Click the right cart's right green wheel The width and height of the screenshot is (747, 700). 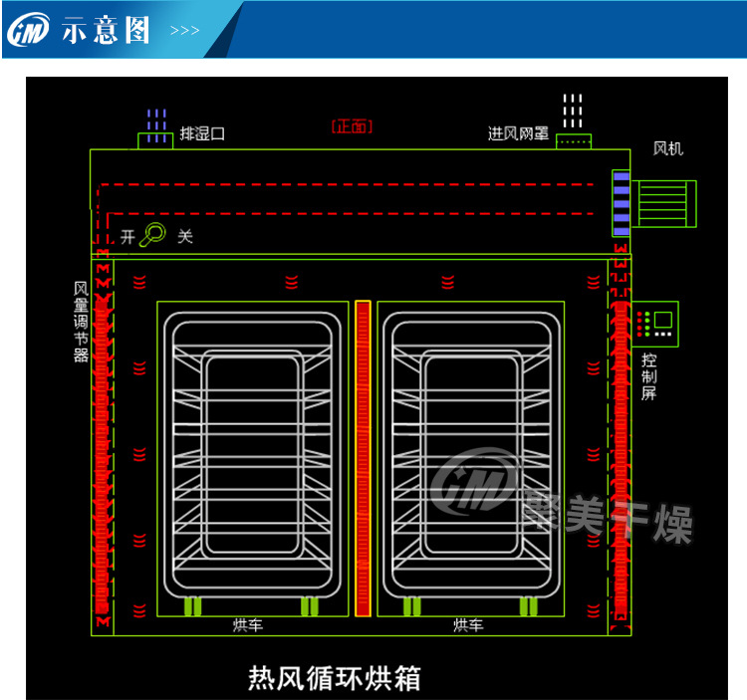(529, 606)
